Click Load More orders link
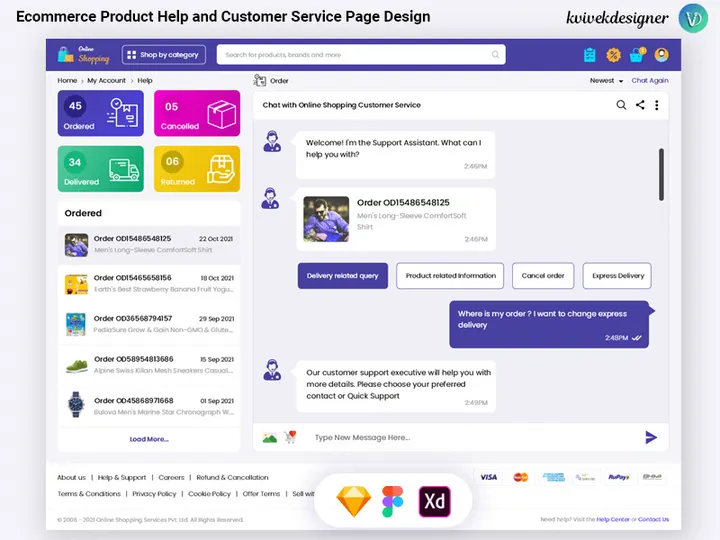720x540 pixels. (149, 439)
